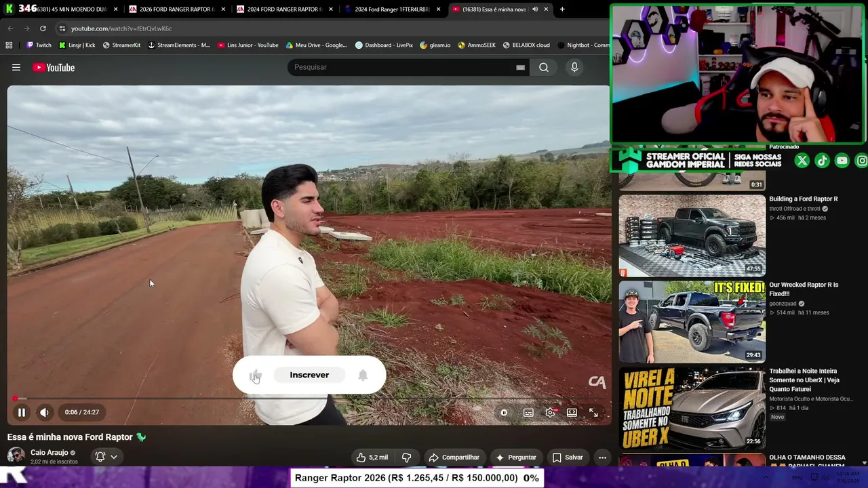Click the TikTok icon in stream overlay
This screenshot has height=488, width=868.
tap(822, 161)
